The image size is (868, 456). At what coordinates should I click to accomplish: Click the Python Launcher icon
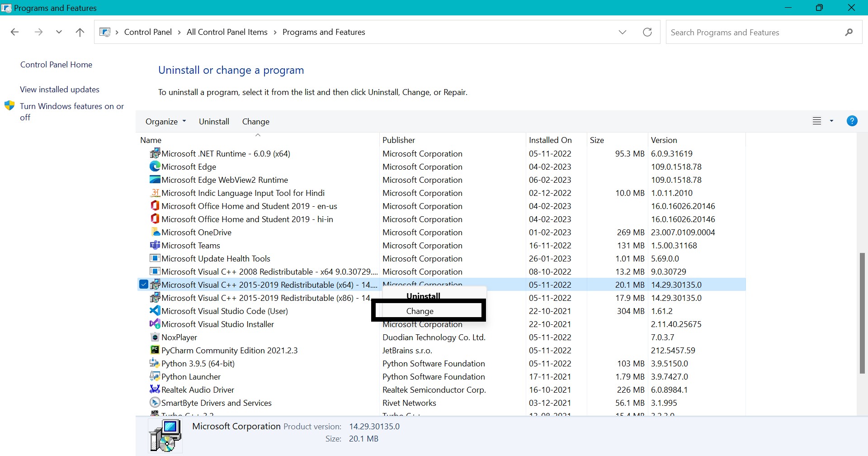click(x=155, y=376)
